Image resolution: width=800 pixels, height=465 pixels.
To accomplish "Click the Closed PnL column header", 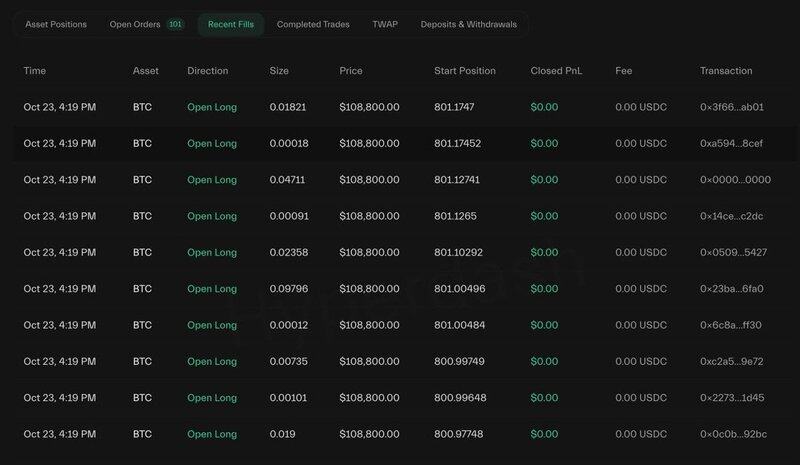I will point(554,71).
